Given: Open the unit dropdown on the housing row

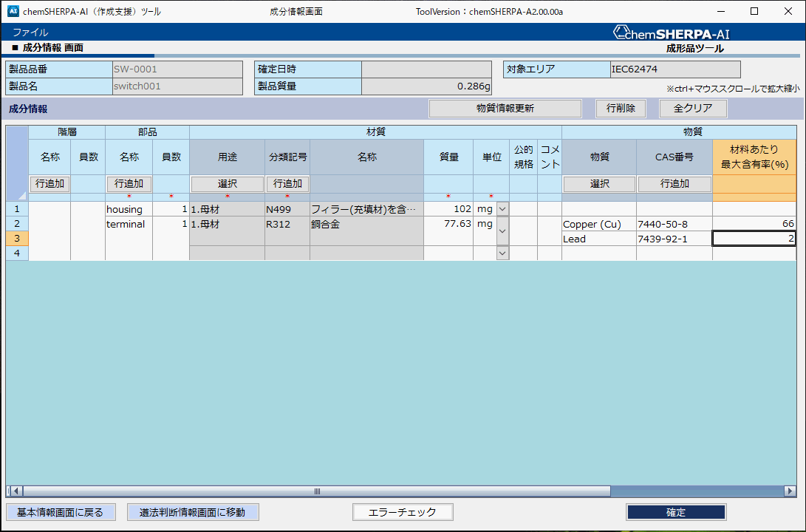Looking at the screenshot, I should pyautogui.click(x=502, y=209).
